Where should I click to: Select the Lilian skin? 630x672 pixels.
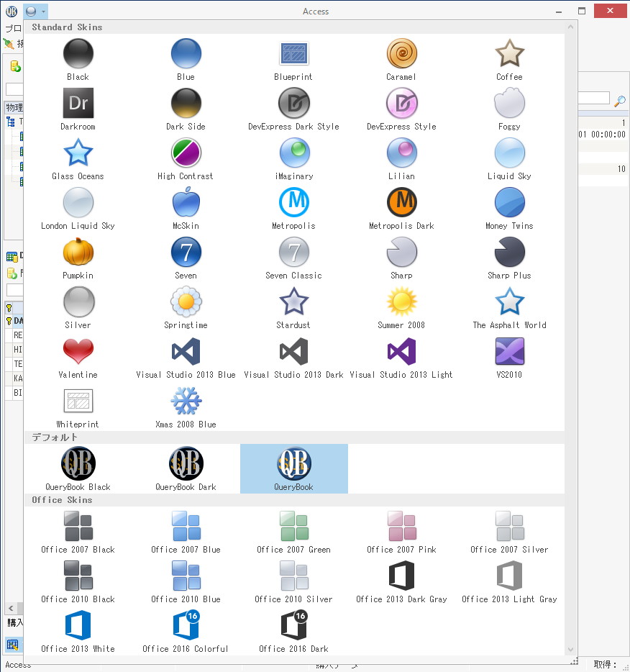click(x=402, y=159)
